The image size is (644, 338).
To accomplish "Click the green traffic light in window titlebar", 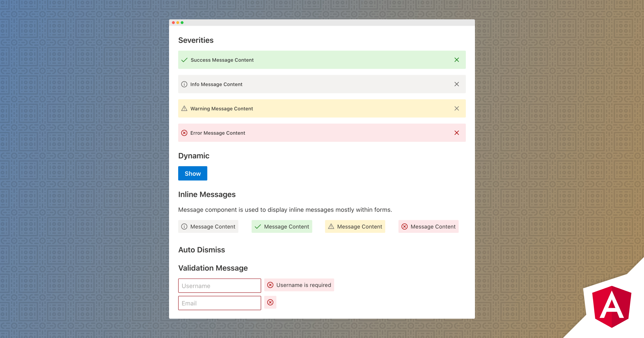I will pos(182,23).
